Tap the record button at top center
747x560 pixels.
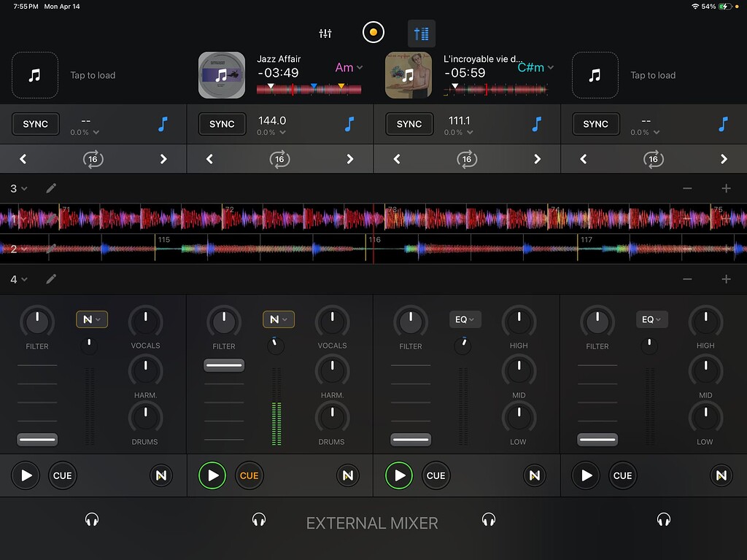click(373, 32)
